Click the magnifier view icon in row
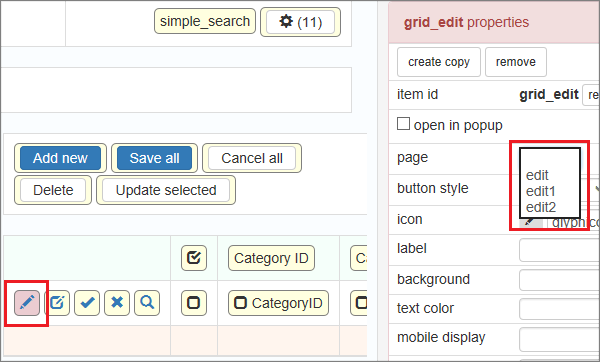Image resolution: width=600 pixels, height=362 pixels. coord(147,303)
